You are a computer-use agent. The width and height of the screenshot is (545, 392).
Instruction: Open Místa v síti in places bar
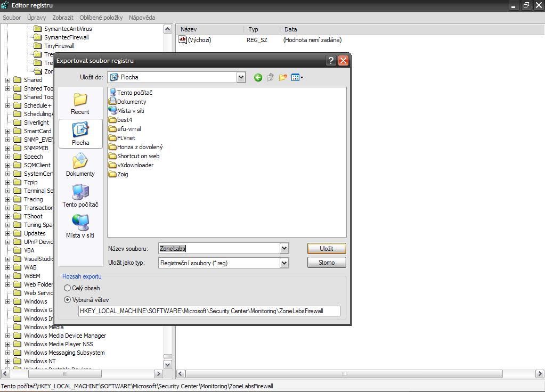[80, 226]
